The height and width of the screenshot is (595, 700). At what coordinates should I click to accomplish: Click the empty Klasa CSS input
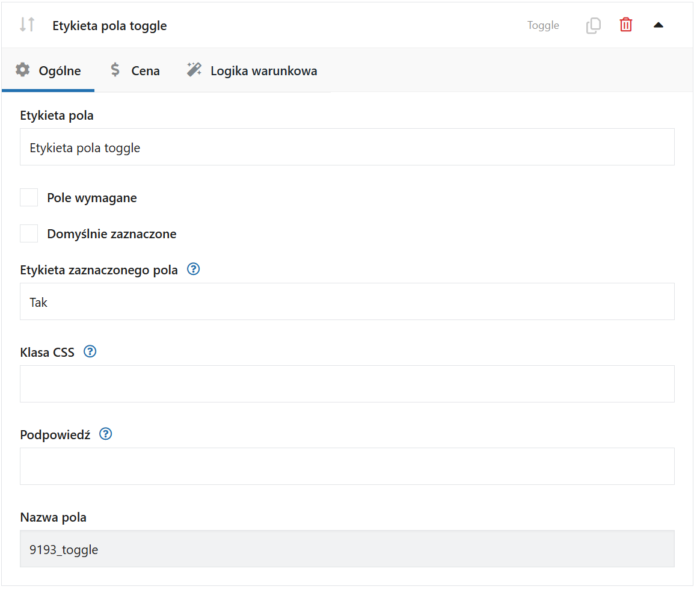tap(347, 384)
